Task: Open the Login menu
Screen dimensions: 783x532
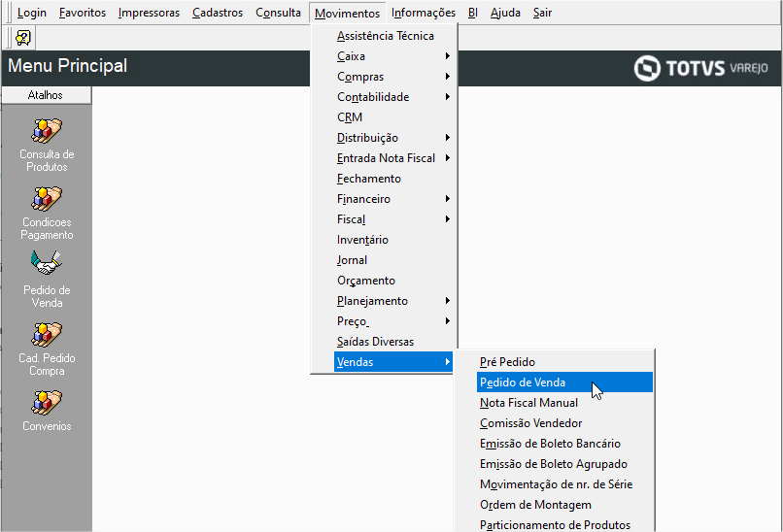Action: coord(32,13)
